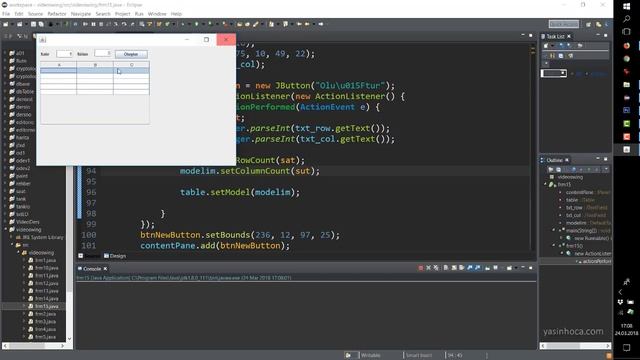Click New Task icon in Task List
Screen dimensions: 640x360
546,46
